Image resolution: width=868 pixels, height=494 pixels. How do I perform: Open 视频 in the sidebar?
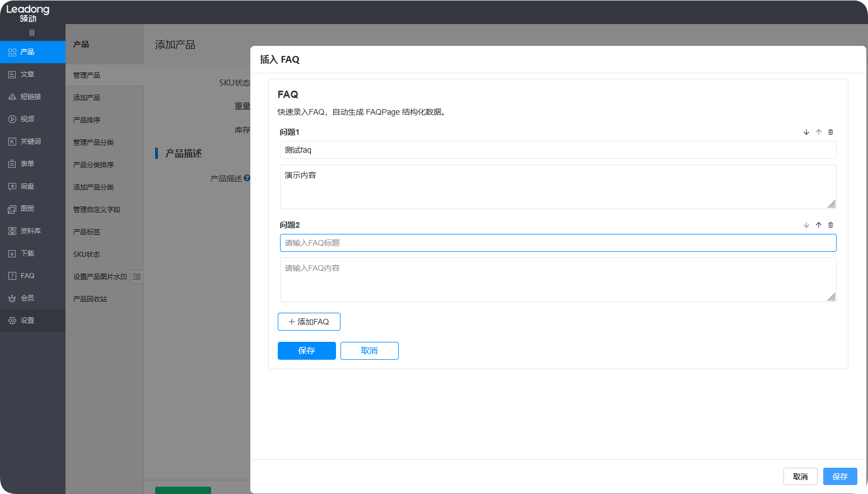point(32,119)
